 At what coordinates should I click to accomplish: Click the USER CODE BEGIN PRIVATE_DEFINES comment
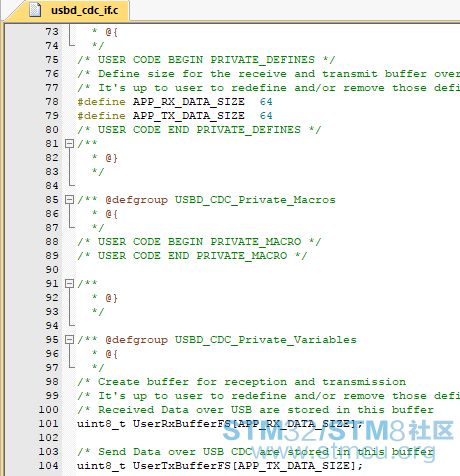coord(206,60)
